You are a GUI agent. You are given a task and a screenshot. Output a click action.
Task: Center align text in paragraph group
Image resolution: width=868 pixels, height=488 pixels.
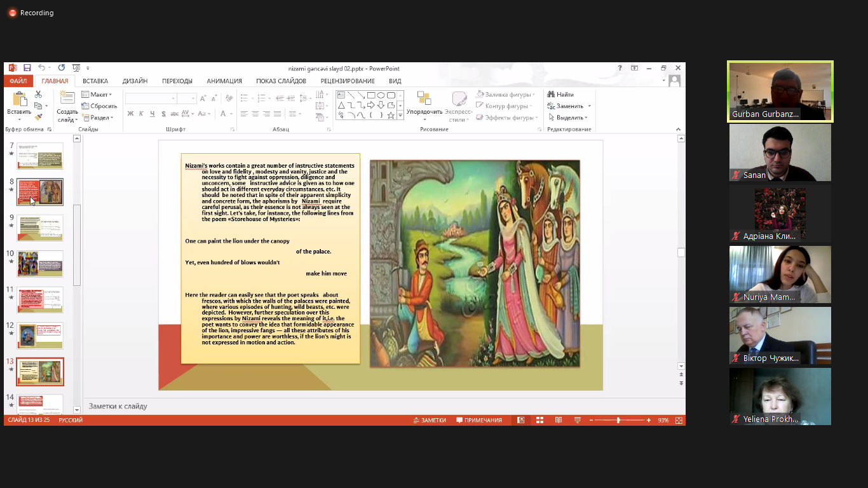click(x=255, y=114)
